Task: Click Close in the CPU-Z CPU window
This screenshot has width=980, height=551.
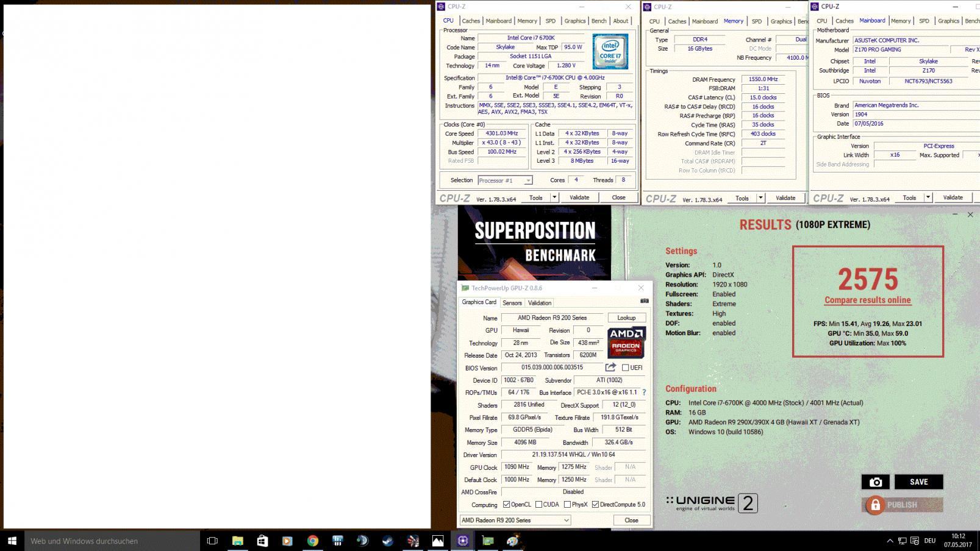Action: (618, 197)
